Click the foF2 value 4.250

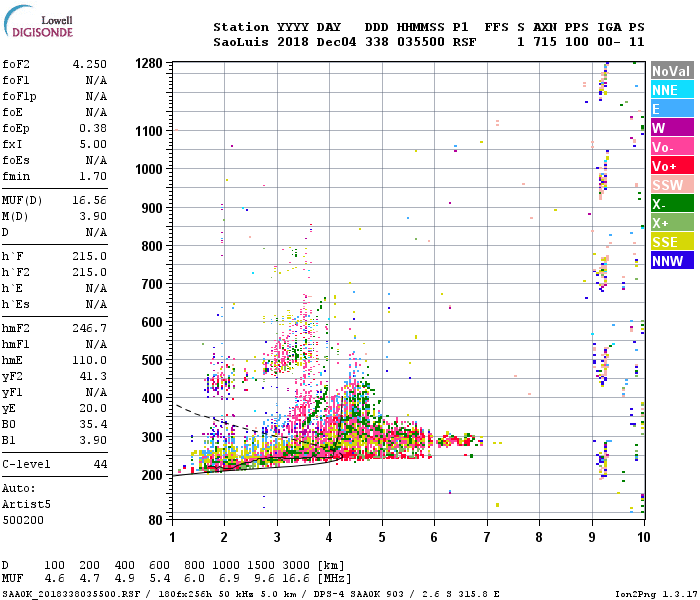pos(90,64)
